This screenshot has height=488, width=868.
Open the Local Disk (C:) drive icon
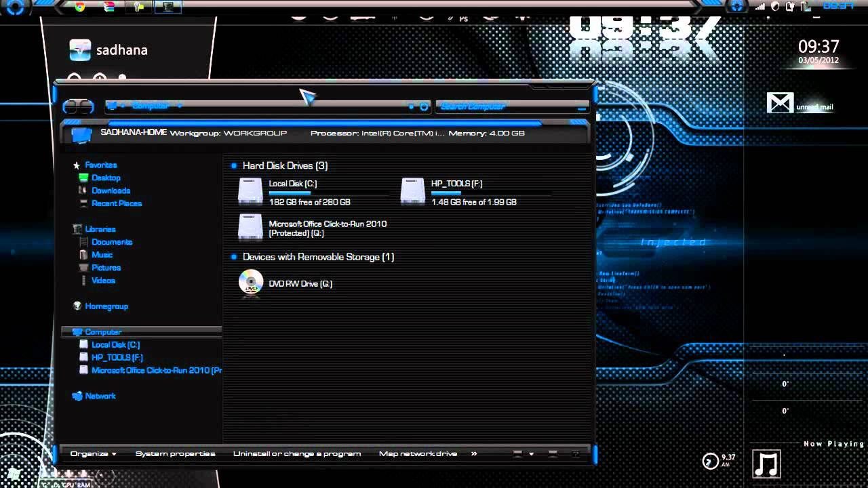pyautogui.click(x=250, y=191)
